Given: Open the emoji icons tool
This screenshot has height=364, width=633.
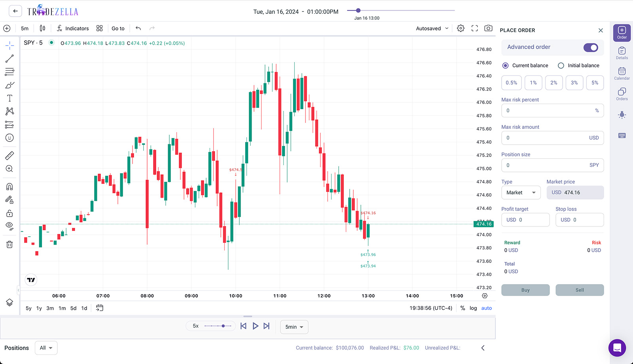Looking at the screenshot, I should (x=9, y=138).
